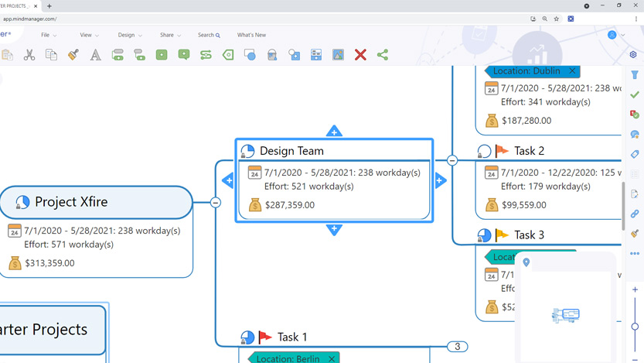Add a floating topic (green square plus)
Image resolution: width=644 pixels, height=363 pixels.
click(162, 55)
